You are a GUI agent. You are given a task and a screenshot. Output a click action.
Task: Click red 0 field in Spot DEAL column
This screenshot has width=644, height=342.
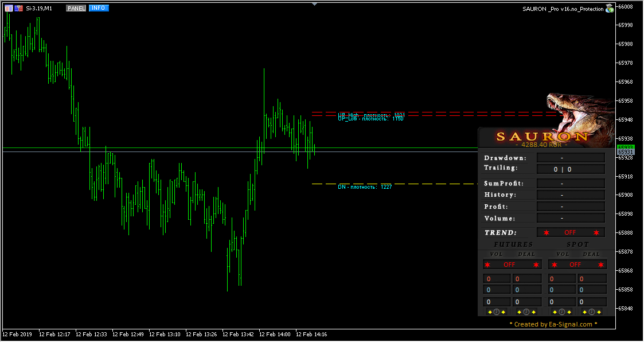point(592,279)
